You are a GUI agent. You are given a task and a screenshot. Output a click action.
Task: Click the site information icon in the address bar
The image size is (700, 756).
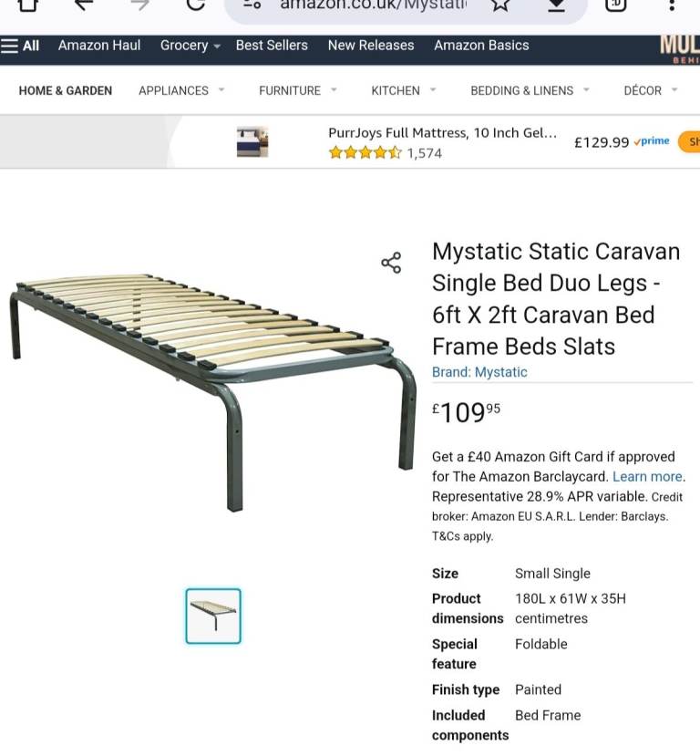pos(251,7)
